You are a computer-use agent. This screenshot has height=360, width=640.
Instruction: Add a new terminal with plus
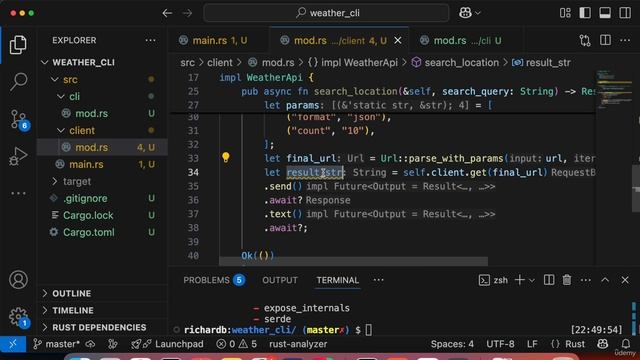point(520,280)
